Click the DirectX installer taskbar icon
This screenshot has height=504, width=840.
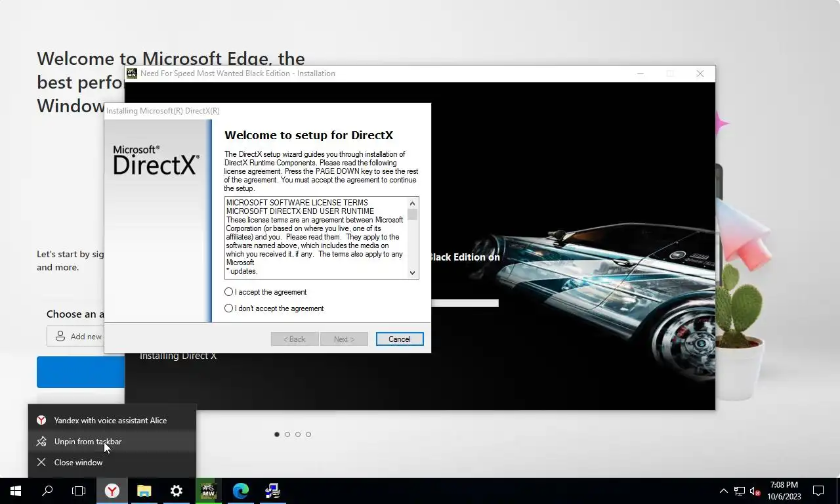273,491
